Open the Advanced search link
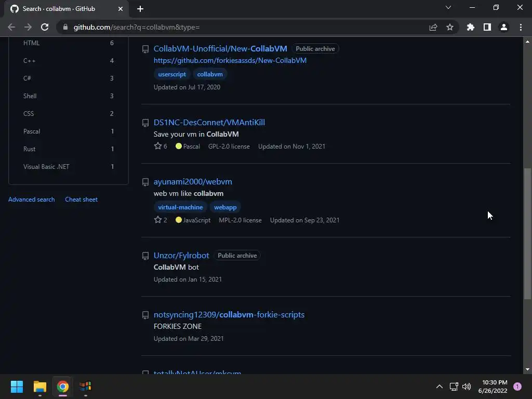532x399 pixels. 32,199
